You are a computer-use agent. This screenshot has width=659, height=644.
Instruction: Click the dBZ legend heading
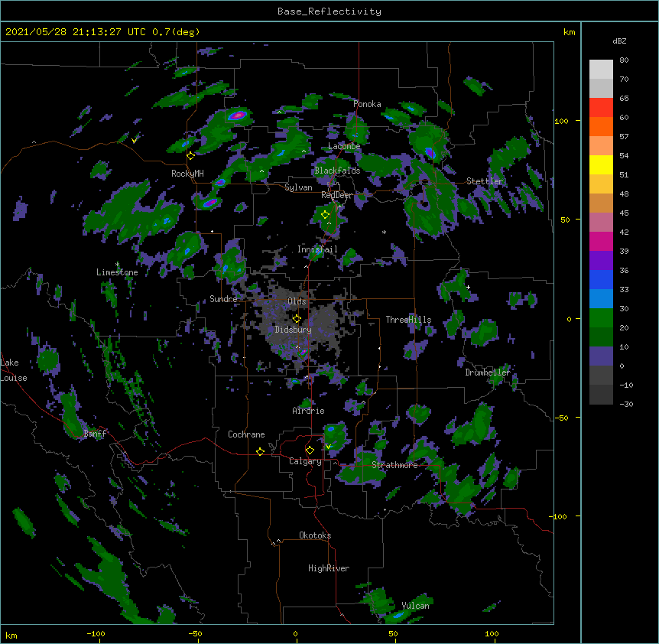[x=619, y=41]
